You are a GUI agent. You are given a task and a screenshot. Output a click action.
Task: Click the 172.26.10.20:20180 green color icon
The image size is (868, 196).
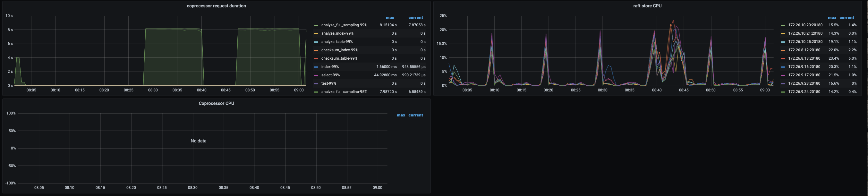coord(783,25)
